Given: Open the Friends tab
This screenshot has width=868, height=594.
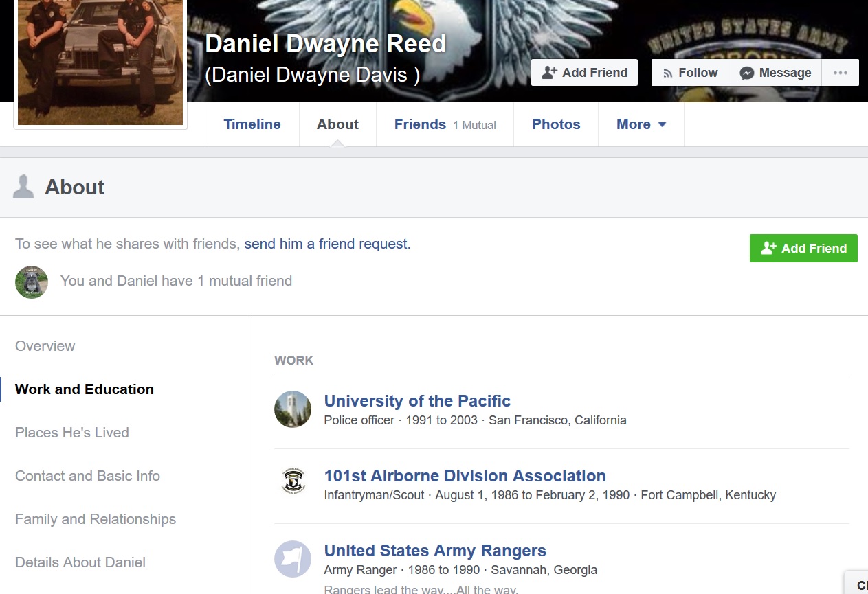Looking at the screenshot, I should click(x=420, y=124).
